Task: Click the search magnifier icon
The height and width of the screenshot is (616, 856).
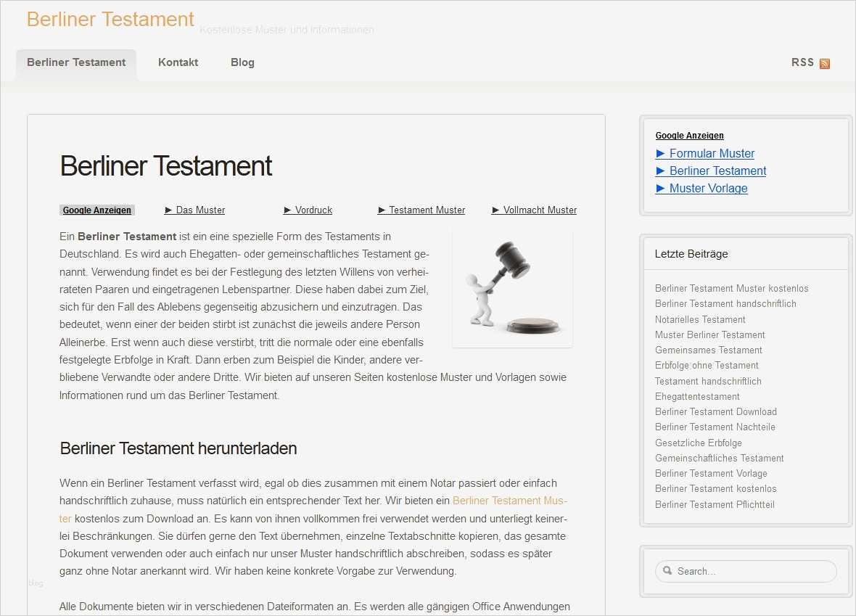Action: tap(667, 571)
